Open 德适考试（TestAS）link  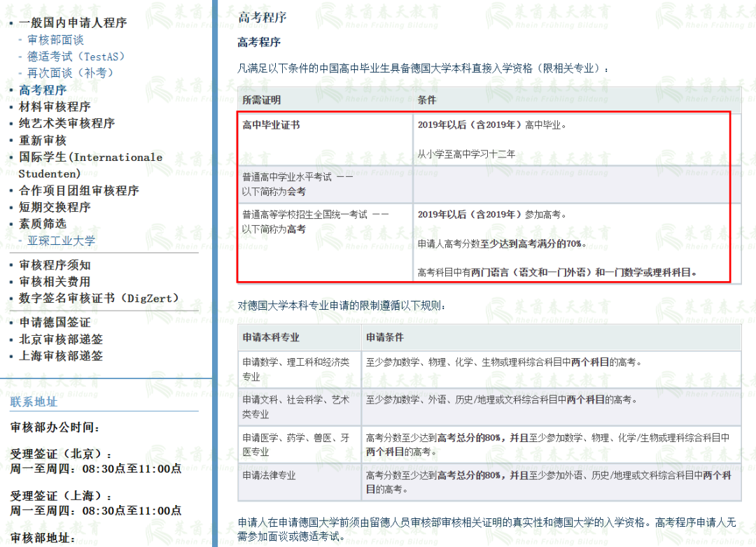(x=76, y=56)
